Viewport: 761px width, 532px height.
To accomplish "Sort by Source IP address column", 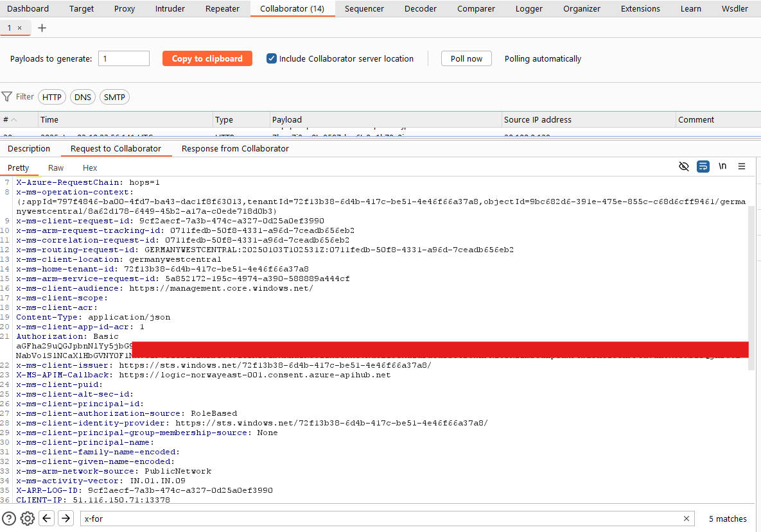I will coord(589,120).
